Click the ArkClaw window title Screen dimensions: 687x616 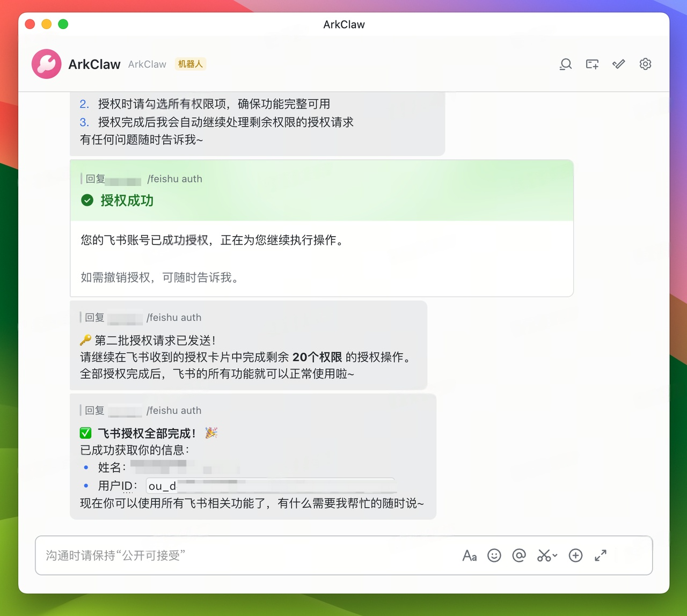point(343,24)
